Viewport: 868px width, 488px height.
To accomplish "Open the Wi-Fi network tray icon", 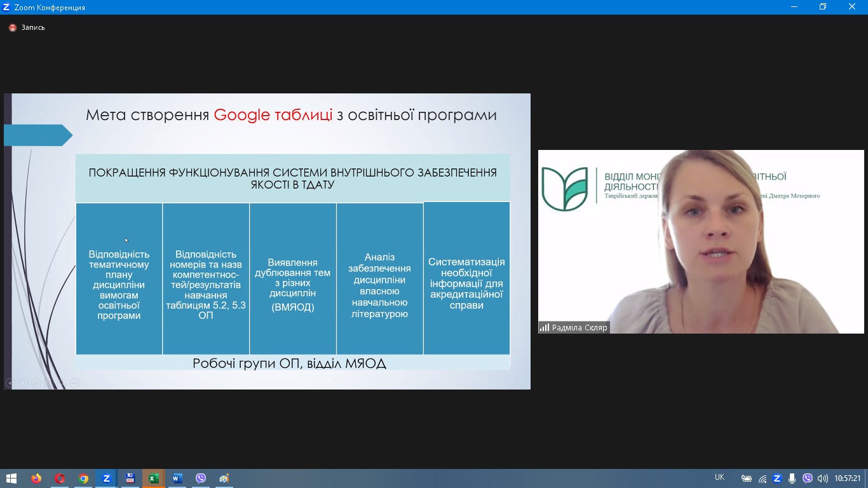I will click(x=763, y=478).
